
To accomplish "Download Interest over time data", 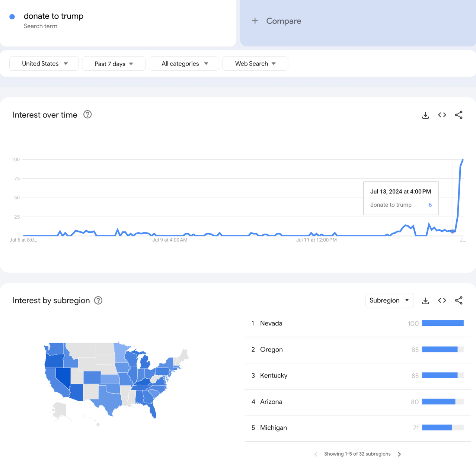I will (x=425, y=115).
